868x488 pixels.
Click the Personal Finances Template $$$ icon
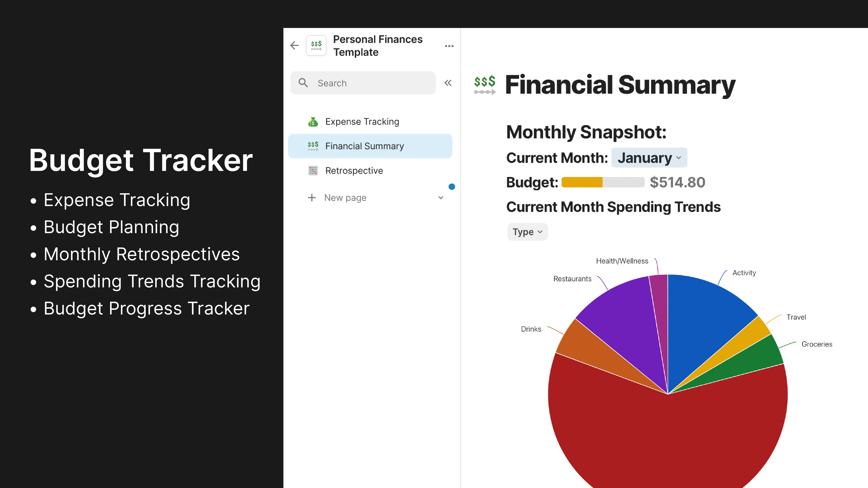tap(316, 46)
